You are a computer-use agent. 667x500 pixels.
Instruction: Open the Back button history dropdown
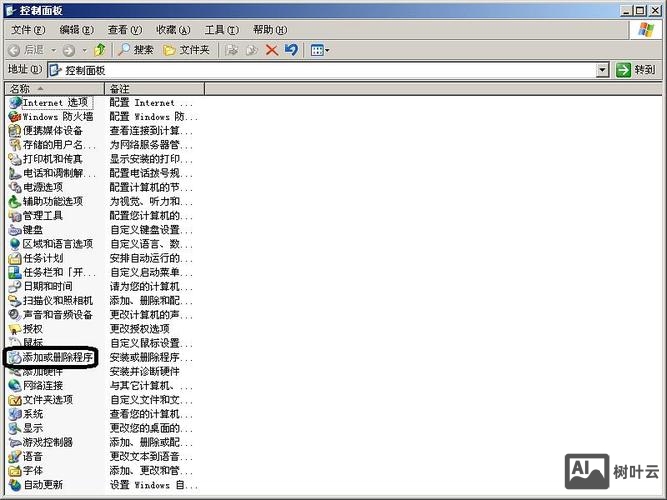54,50
